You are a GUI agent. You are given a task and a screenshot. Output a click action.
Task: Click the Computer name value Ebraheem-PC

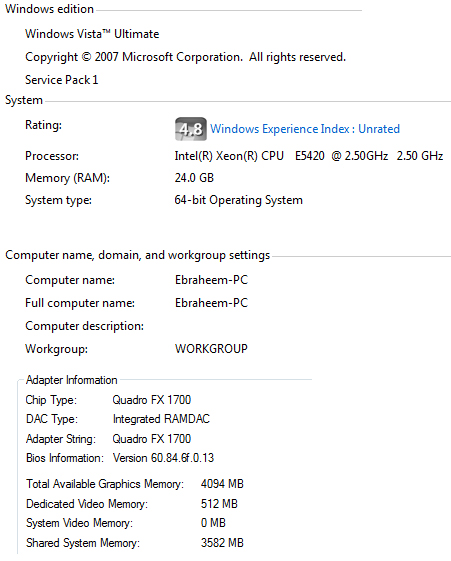coord(211,280)
